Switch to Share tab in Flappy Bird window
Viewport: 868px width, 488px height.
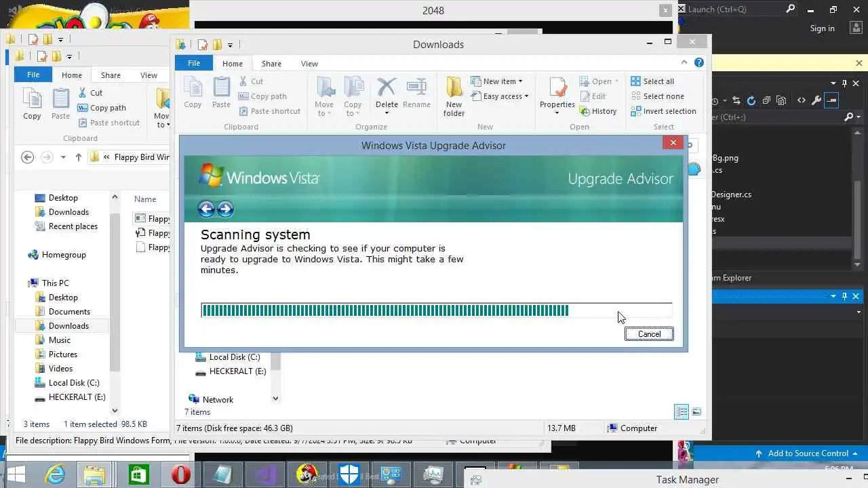111,75
